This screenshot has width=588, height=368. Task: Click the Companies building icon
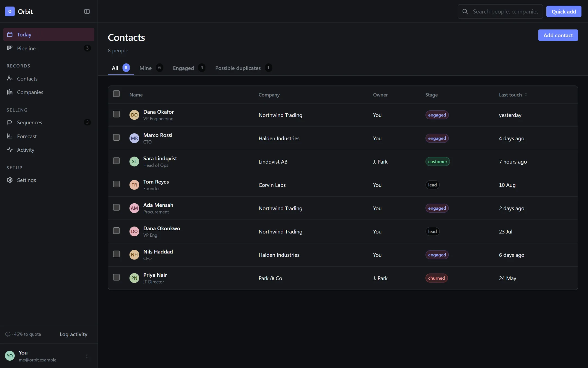point(10,92)
